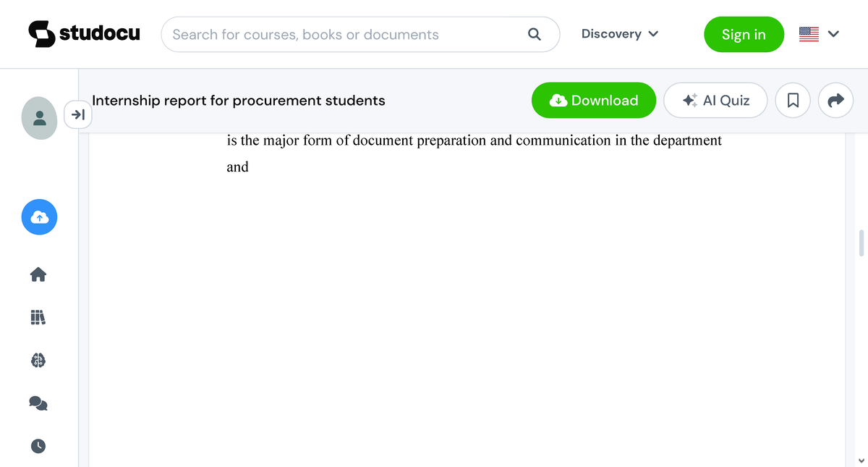
Task: Open the chat messages icon
Action: 38,403
